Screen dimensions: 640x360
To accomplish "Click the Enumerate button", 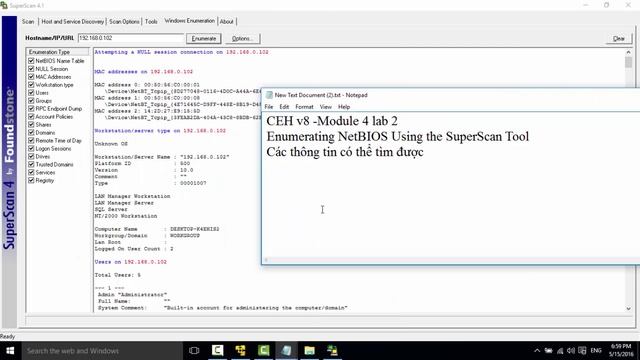I will point(204,38).
